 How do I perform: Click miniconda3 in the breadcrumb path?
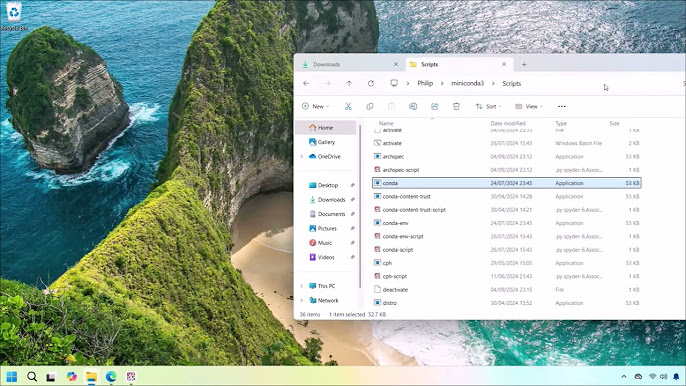click(x=467, y=83)
